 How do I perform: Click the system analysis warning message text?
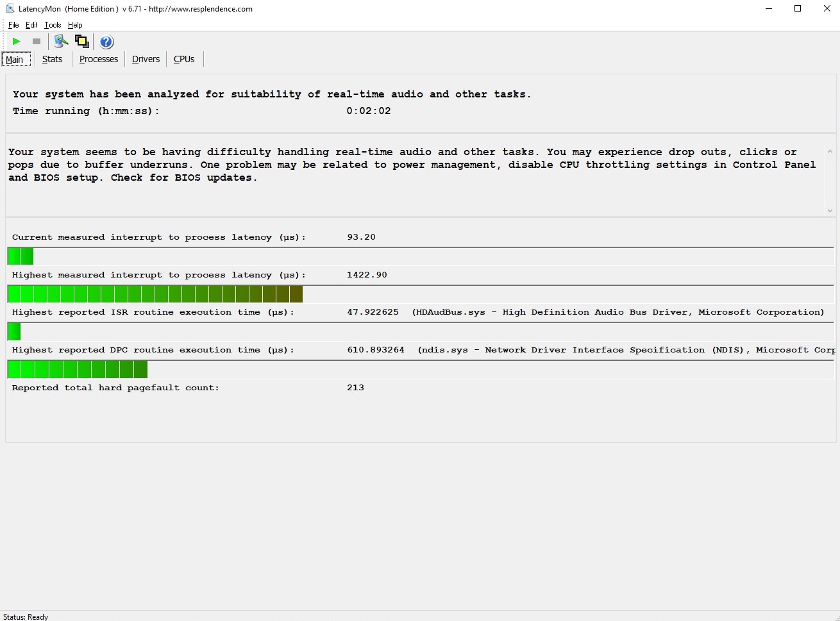(412, 165)
